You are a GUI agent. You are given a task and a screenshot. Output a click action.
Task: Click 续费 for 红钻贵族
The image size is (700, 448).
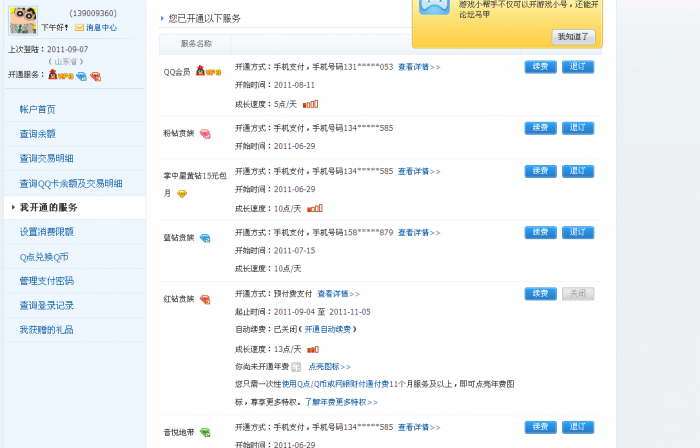[x=540, y=294]
